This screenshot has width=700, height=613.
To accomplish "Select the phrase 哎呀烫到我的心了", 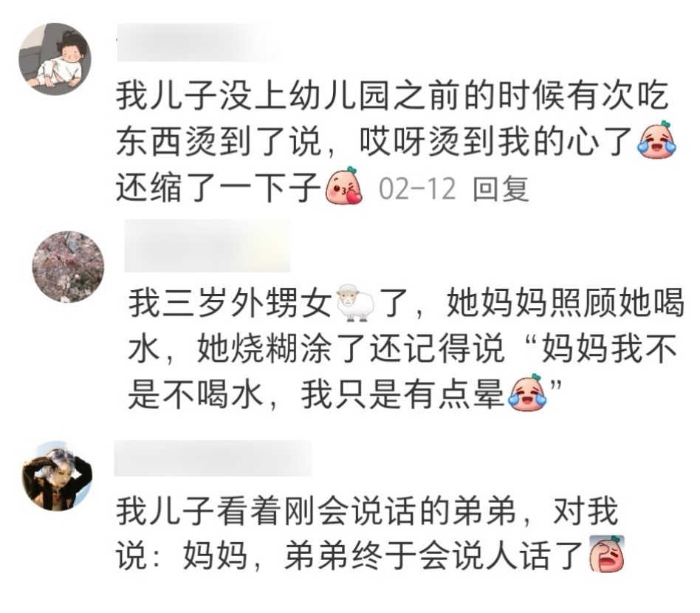I will pyautogui.click(x=497, y=142).
